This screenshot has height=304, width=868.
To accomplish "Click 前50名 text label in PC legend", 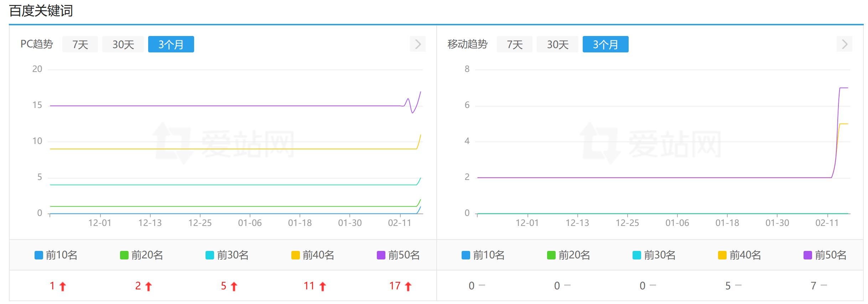I will (x=404, y=255).
